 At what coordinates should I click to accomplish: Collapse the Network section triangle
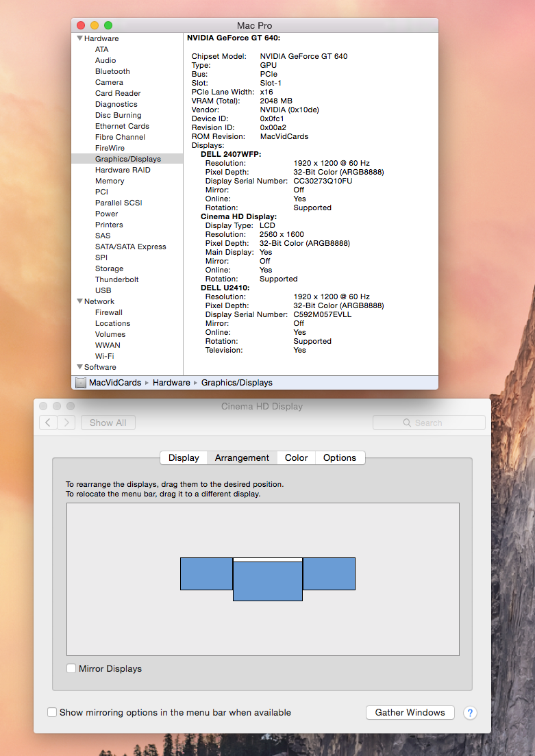pyautogui.click(x=79, y=301)
